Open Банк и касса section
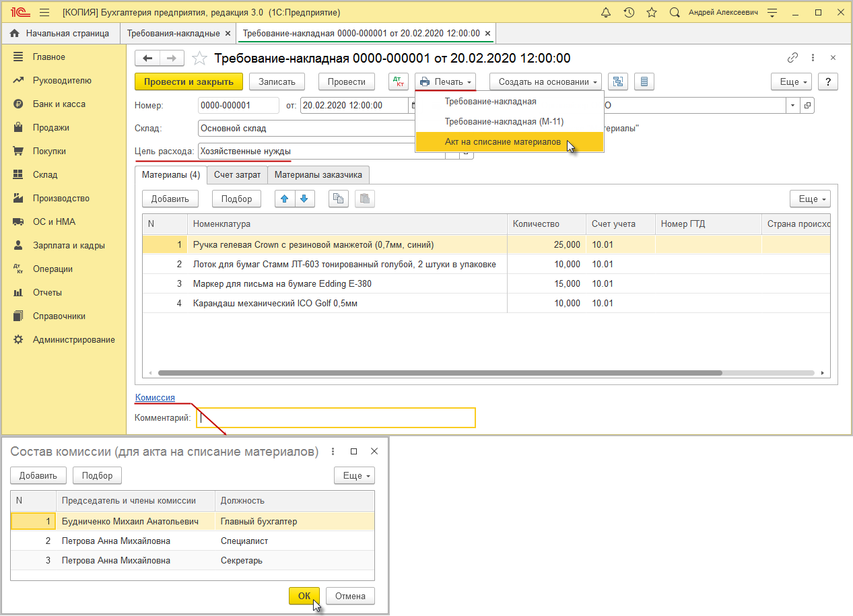 [x=59, y=104]
